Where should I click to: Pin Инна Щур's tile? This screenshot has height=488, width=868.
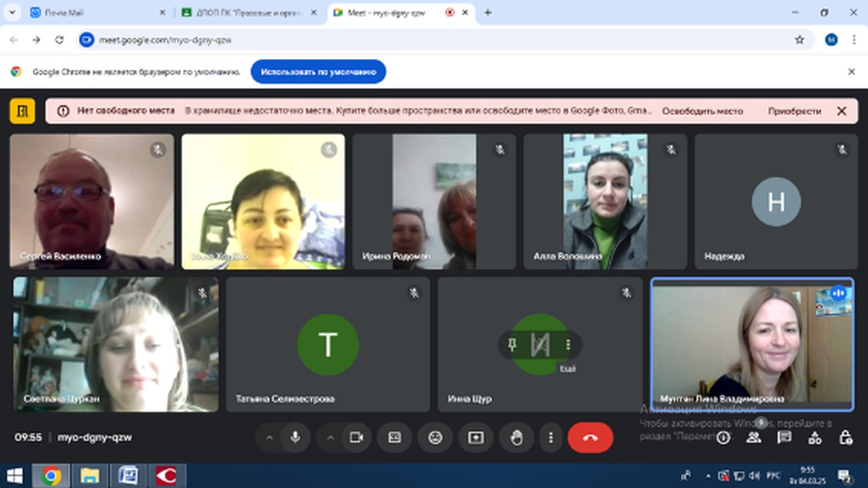(513, 345)
